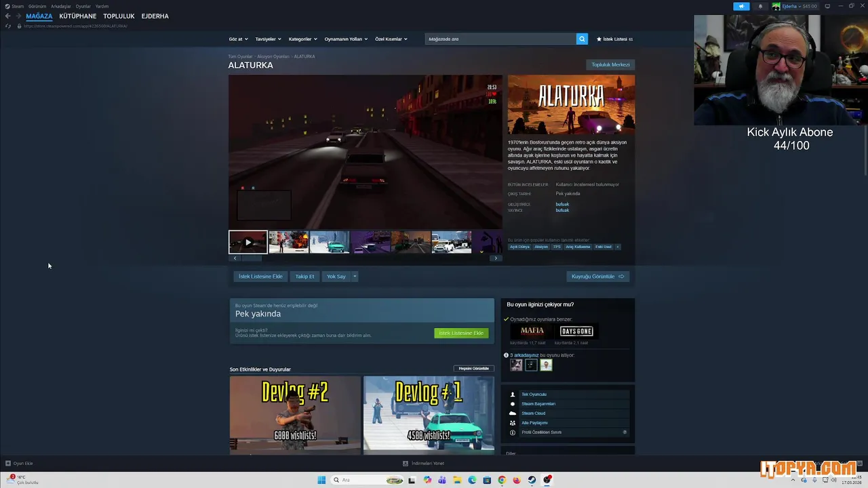The height and width of the screenshot is (488, 868).
Task: Open the Windows Start button
Action: 321,480
